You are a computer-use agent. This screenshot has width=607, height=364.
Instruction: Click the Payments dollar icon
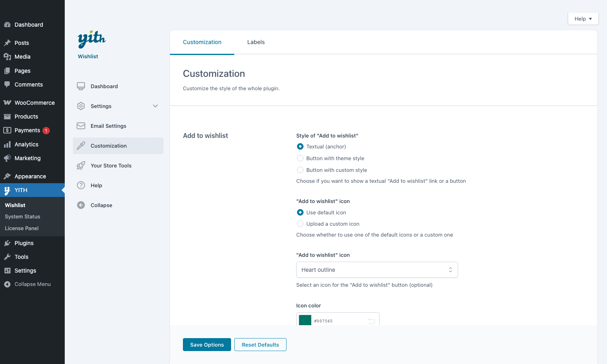coord(7,130)
